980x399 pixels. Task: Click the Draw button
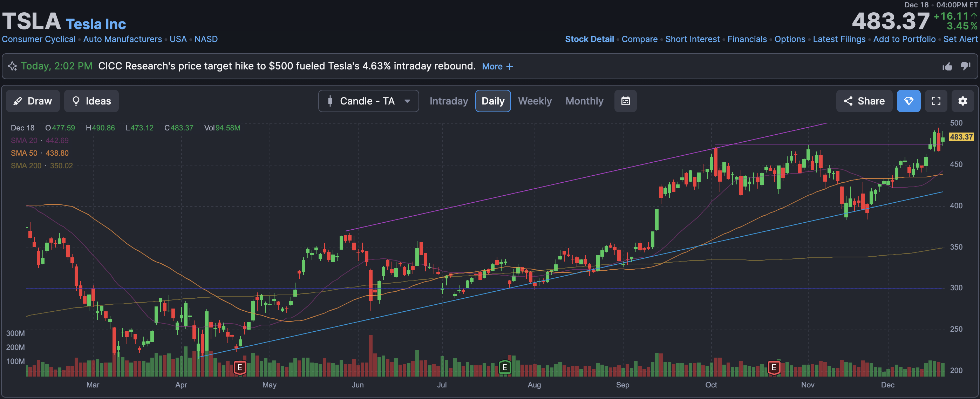(x=33, y=101)
